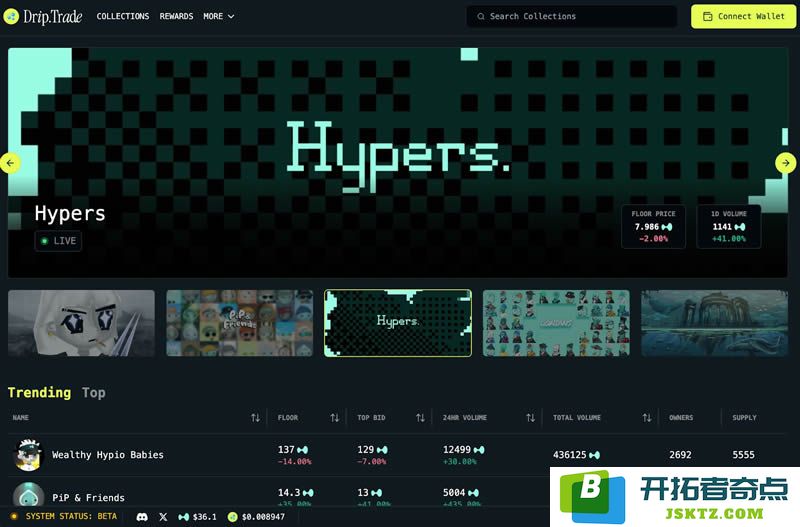Open the Wealthy Hypio Babies collection
The height and width of the screenshot is (527, 800).
tap(108, 455)
